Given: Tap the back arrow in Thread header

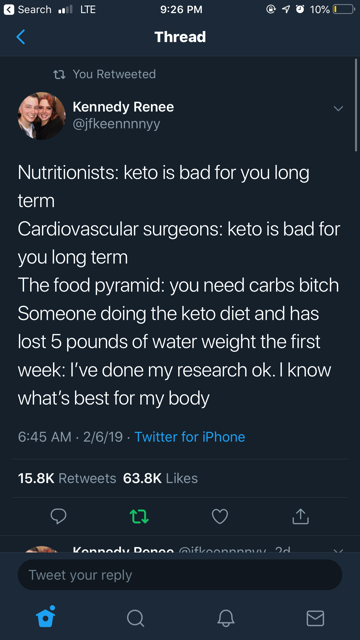Looking at the screenshot, I should tap(20, 37).
